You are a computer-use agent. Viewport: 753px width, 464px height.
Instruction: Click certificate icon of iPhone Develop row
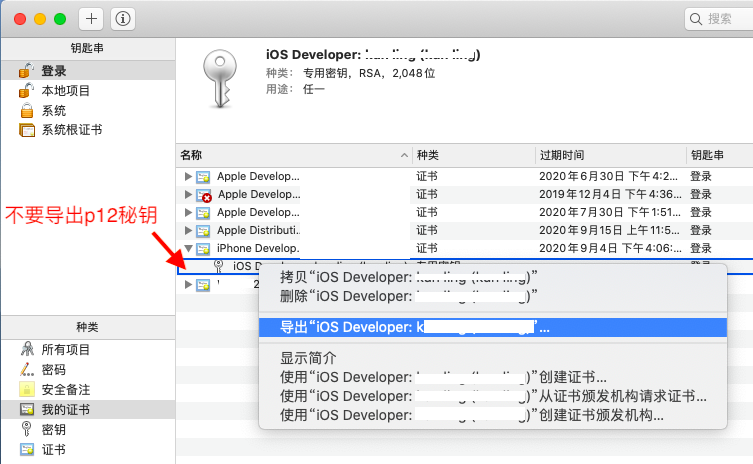[x=203, y=249]
